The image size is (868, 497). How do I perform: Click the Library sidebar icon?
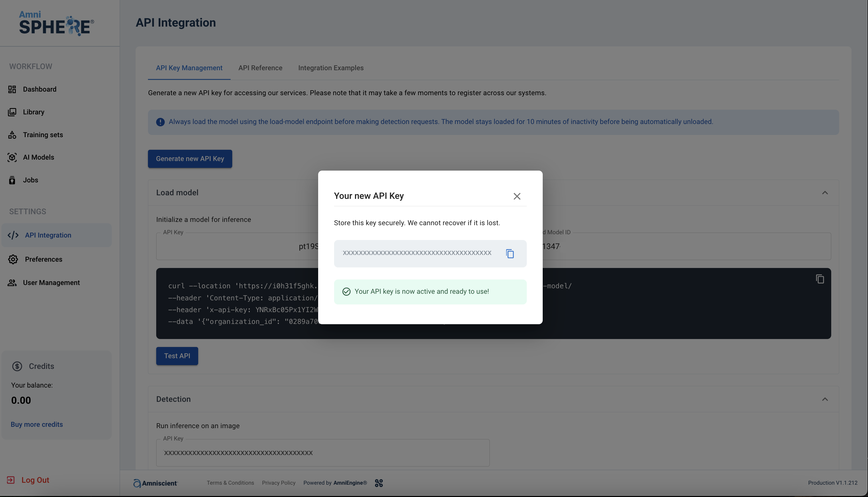(12, 112)
